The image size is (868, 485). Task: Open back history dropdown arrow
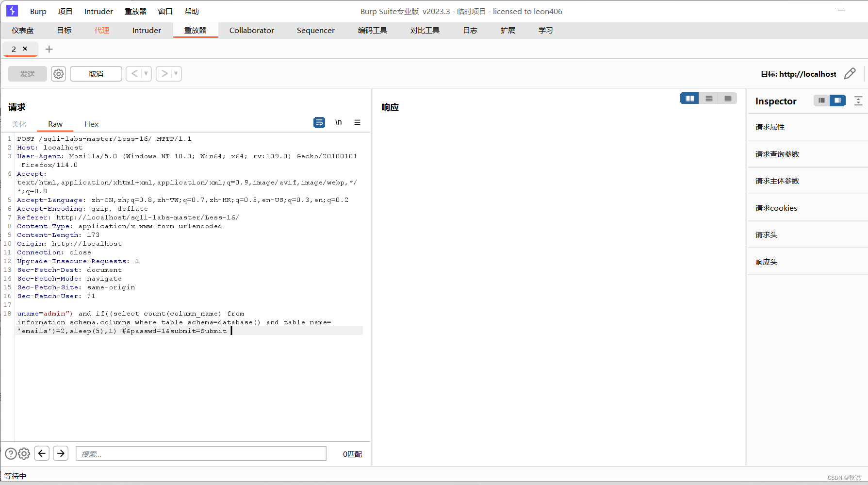coord(146,74)
